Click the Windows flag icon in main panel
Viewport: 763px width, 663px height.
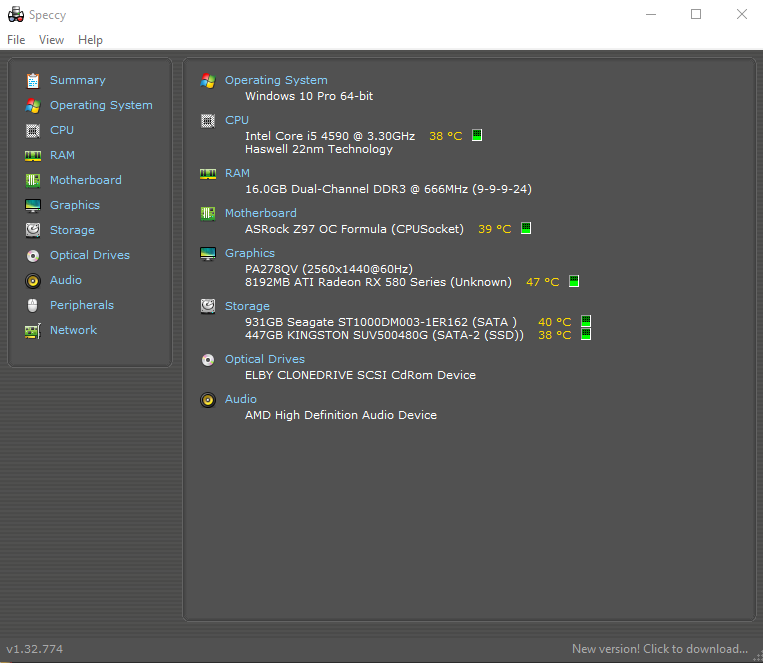coord(208,80)
